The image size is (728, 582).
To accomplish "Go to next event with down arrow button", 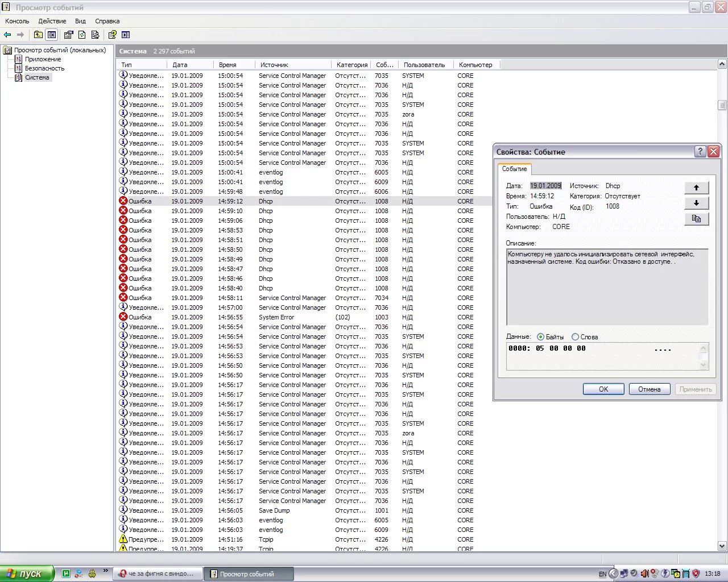I will [x=696, y=203].
